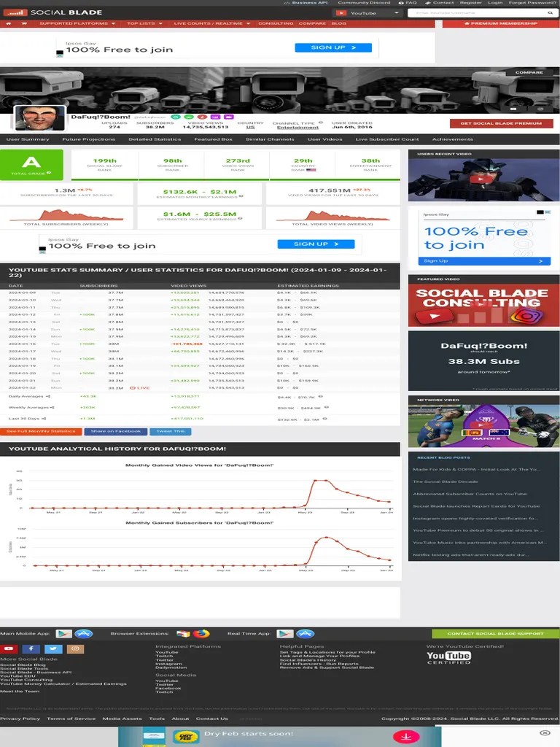Click Get Social Blade Premium button

[x=502, y=123]
